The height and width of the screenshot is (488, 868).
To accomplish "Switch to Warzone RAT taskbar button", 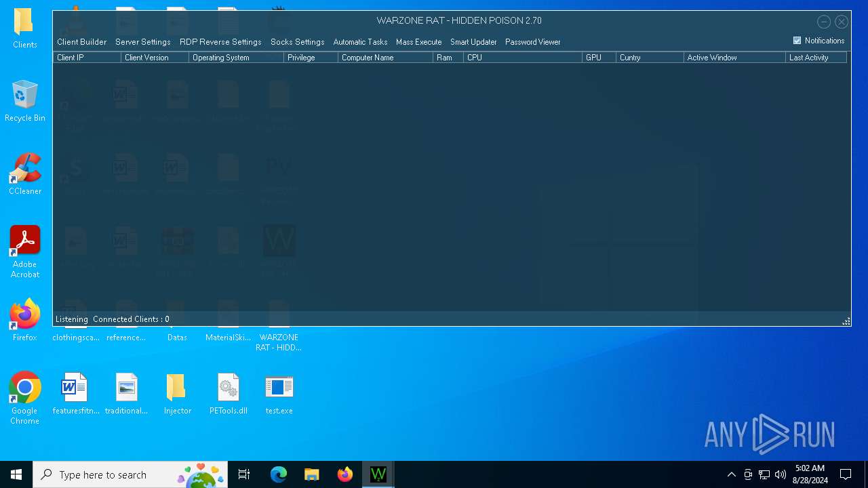I will tap(378, 474).
